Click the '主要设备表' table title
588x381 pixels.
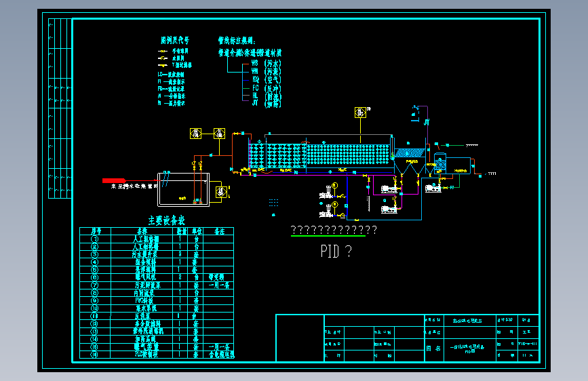167,220
